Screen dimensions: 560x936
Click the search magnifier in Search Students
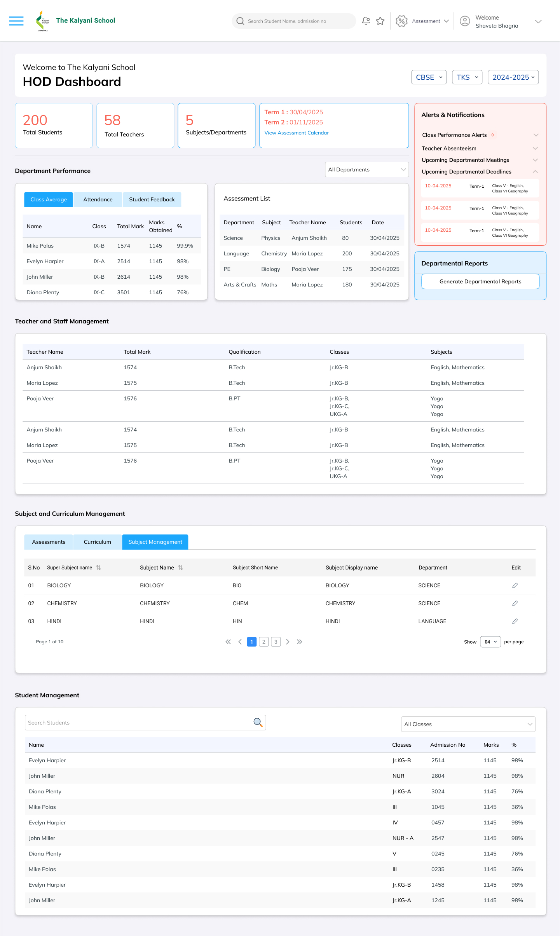pyautogui.click(x=258, y=722)
